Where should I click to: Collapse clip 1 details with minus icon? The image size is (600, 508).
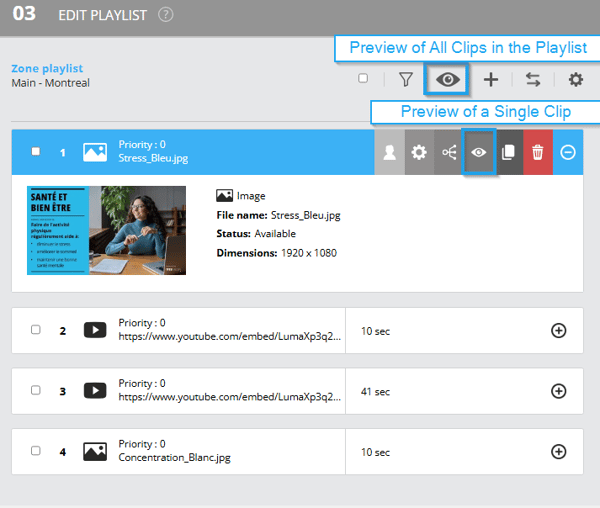coord(567,152)
